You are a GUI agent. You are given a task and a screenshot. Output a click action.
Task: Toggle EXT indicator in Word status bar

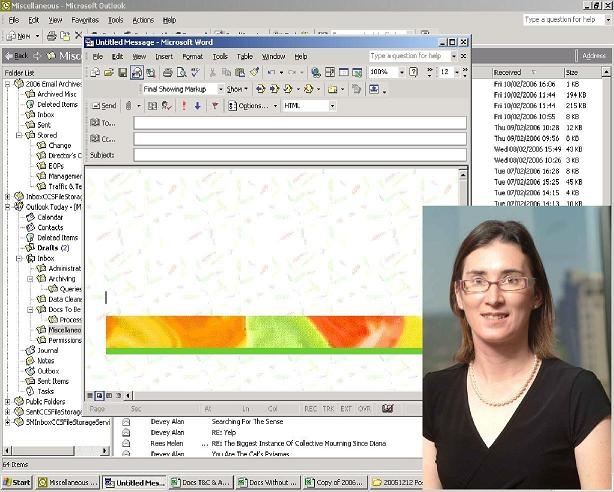pos(346,409)
